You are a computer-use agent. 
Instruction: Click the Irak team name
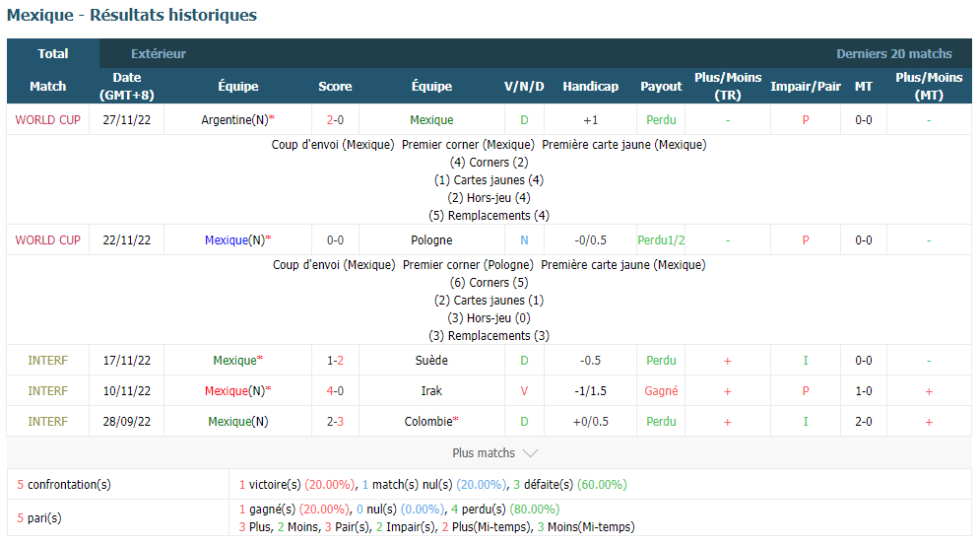[431, 391]
